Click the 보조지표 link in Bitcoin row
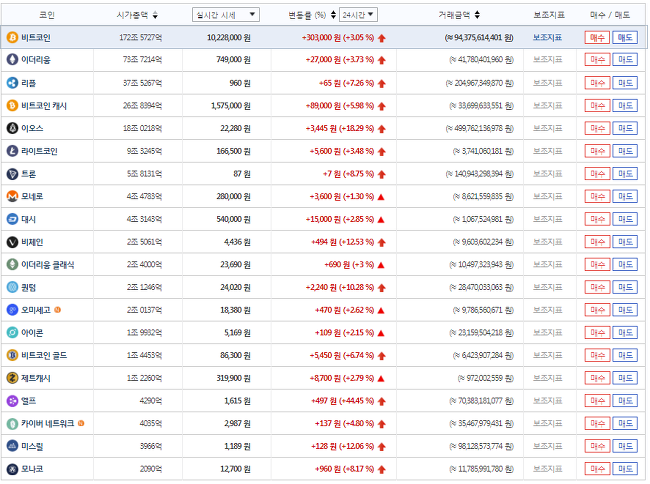This screenshot has width=650, height=484. point(547,38)
